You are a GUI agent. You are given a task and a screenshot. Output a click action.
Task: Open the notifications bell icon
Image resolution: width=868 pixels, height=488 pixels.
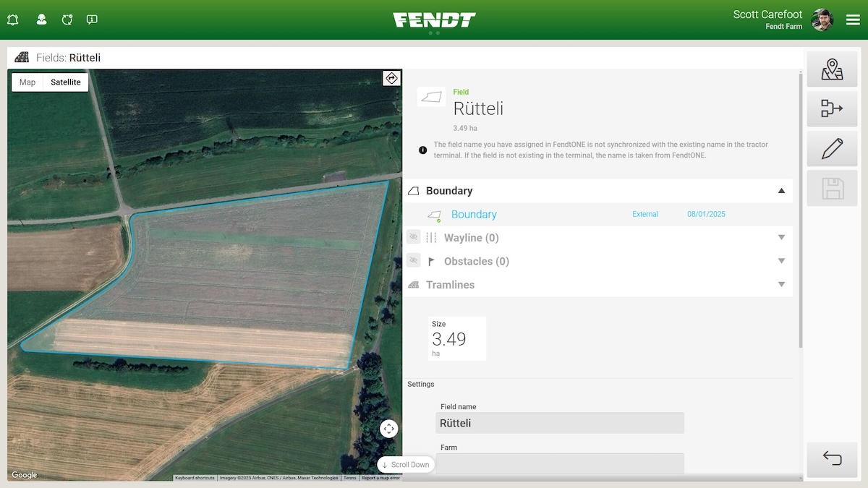click(12, 20)
